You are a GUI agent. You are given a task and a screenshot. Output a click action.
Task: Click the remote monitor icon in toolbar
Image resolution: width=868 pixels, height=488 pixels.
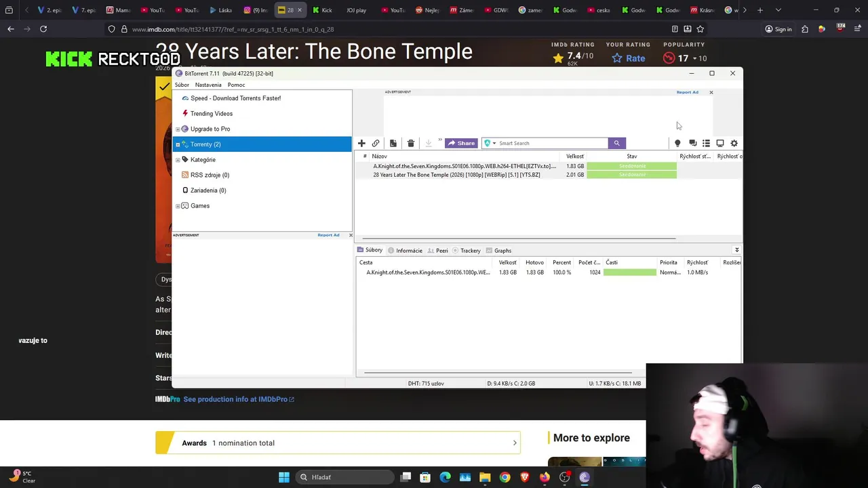[720, 143]
